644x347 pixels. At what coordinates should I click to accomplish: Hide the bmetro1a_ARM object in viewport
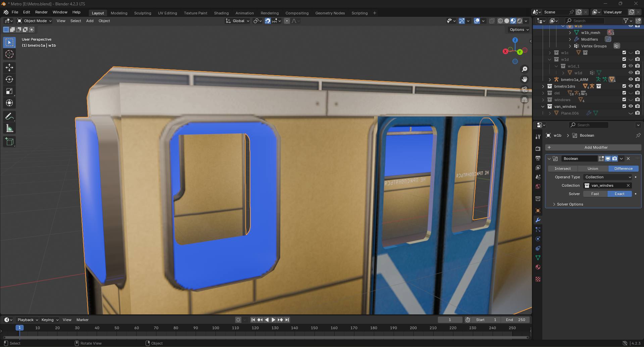pos(631,80)
